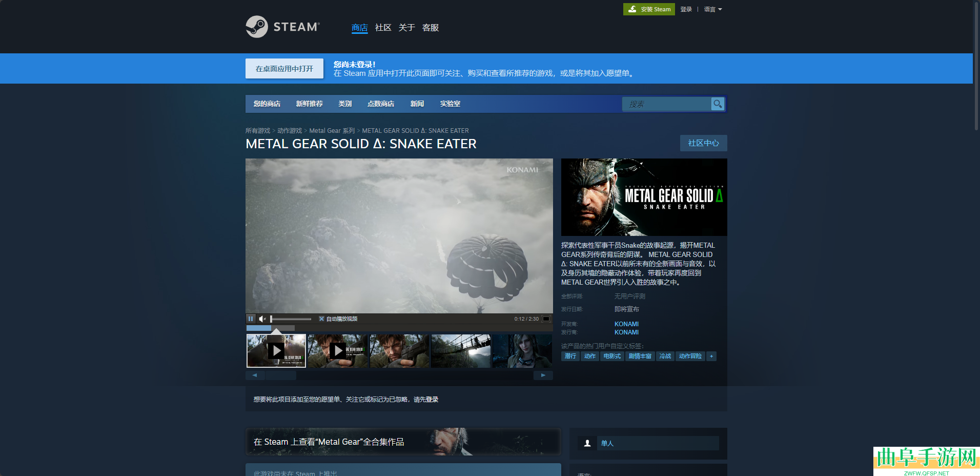Select the 动作 action tag
This screenshot has height=476, width=980.
point(590,356)
